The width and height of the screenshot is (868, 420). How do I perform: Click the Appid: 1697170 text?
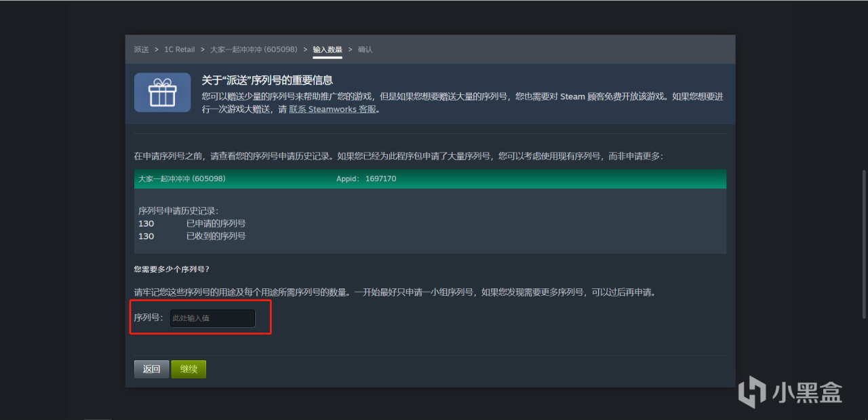(x=366, y=179)
